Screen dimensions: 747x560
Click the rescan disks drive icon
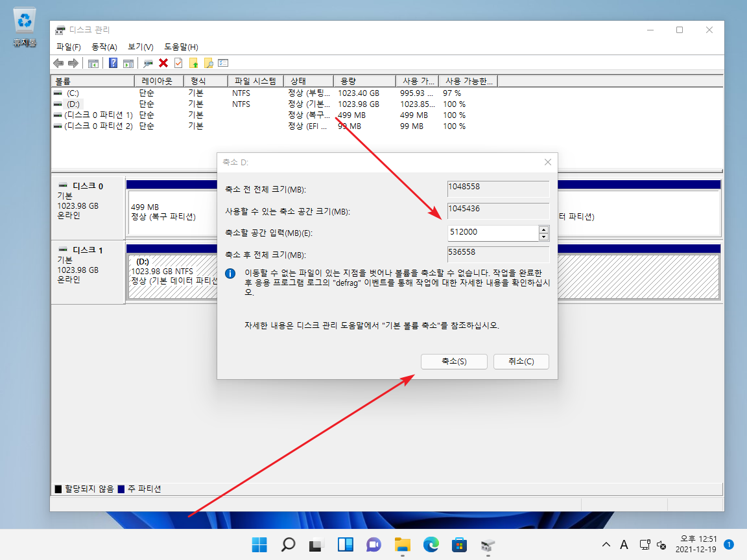pyautogui.click(x=148, y=63)
